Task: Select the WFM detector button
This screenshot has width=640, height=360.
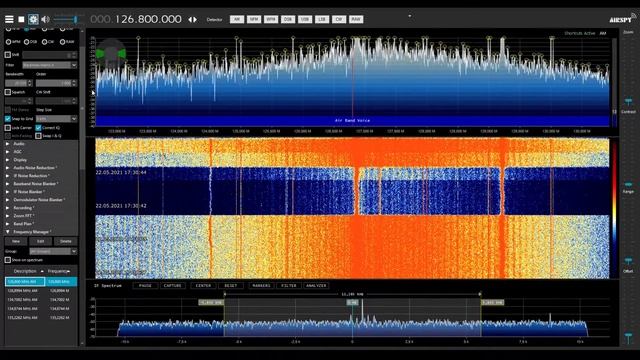Action: (x=271, y=19)
